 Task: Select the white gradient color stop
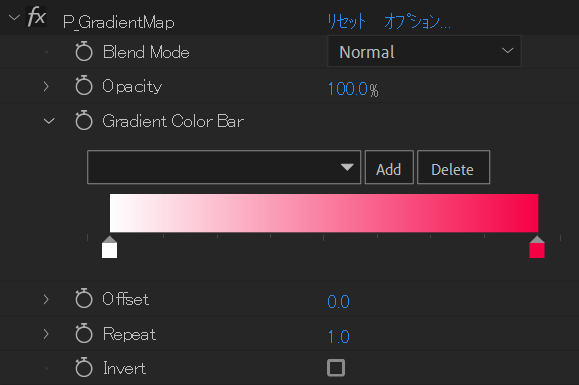(109, 247)
